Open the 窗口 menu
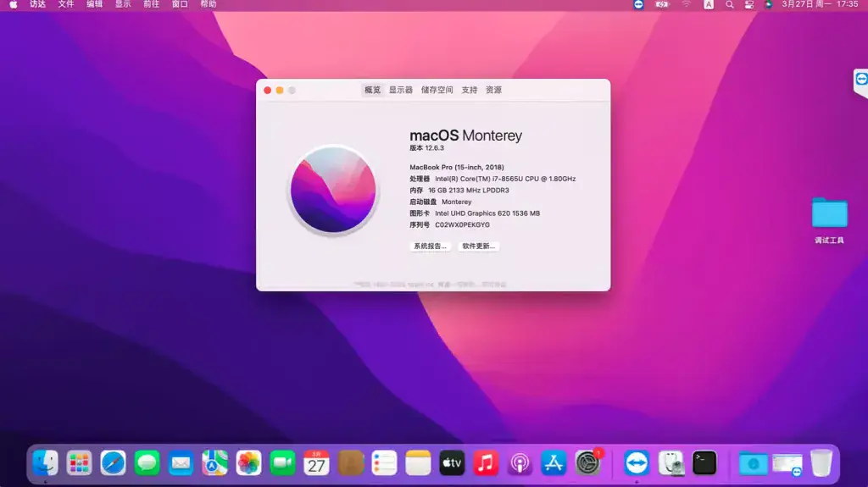This screenshot has height=487, width=868. pos(180,4)
